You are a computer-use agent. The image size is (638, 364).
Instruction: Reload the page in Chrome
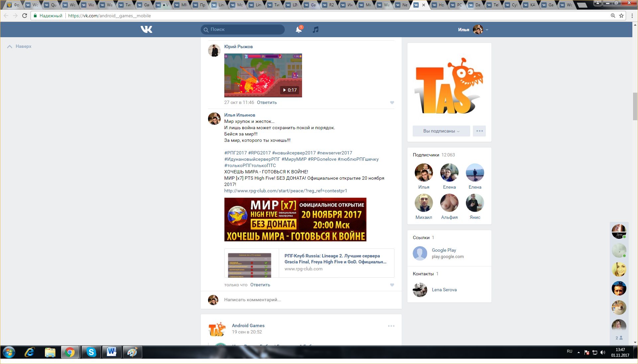(25, 16)
